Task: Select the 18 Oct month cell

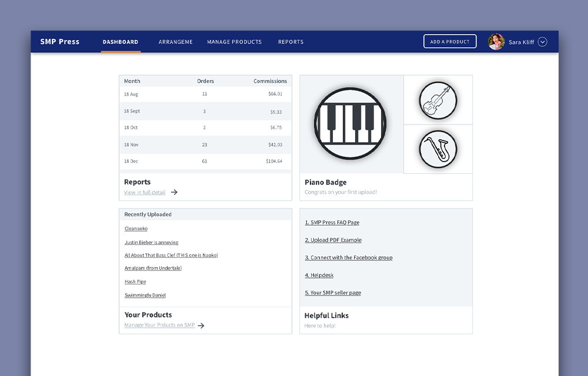Action: click(131, 127)
